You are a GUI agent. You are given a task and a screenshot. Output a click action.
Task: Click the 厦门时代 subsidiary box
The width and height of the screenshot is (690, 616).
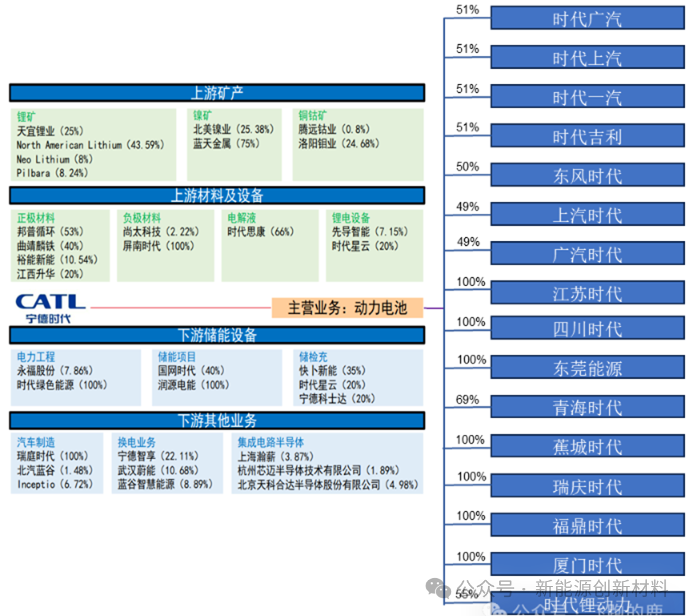[x=588, y=564]
